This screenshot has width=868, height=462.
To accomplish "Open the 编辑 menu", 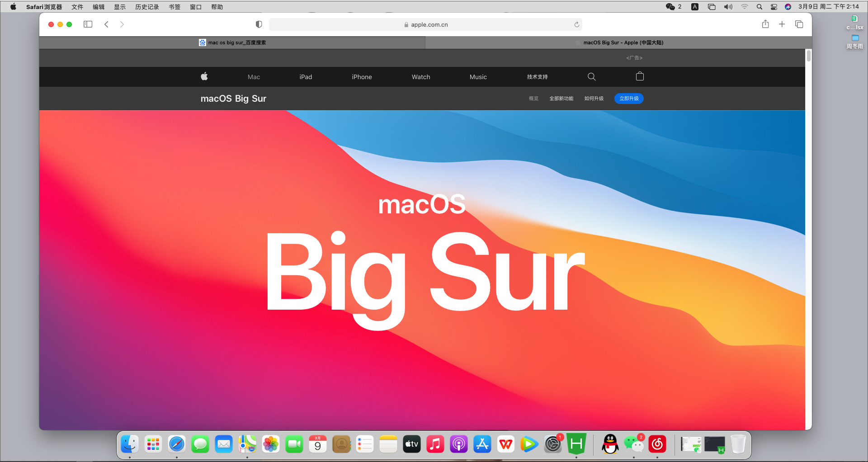I will tap(99, 7).
